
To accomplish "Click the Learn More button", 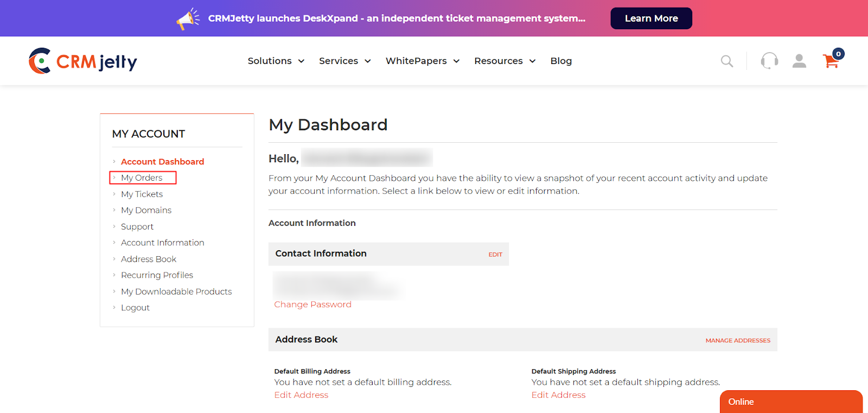I will coord(651,18).
